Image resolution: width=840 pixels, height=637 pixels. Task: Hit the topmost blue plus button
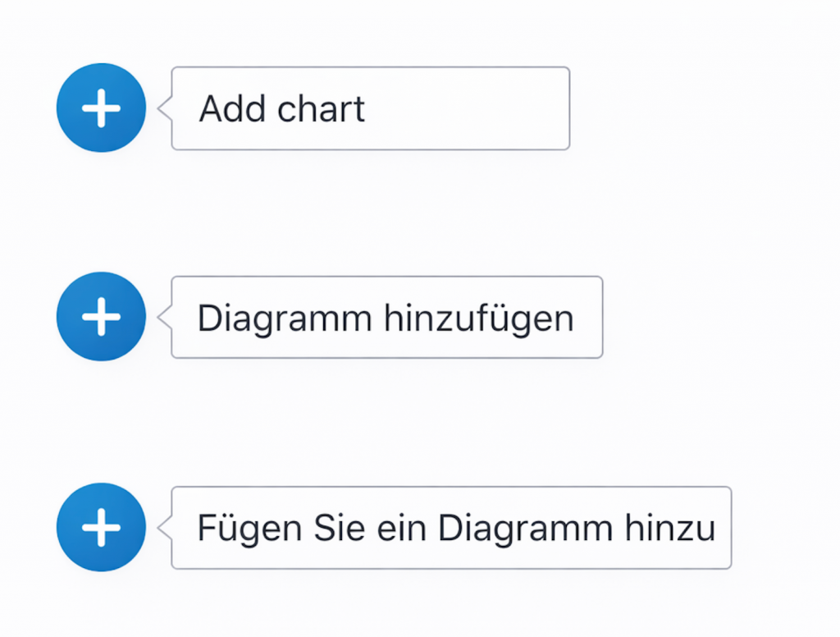coord(101,108)
